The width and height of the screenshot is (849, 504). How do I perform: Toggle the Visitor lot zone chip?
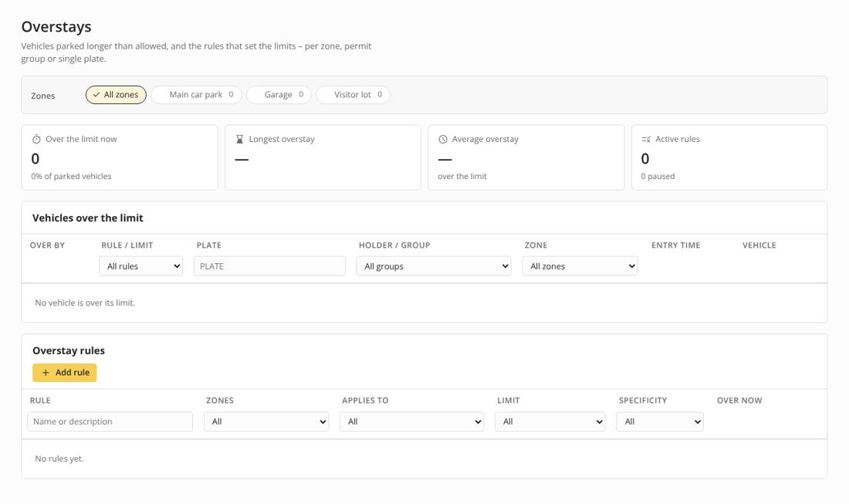pyautogui.click(x=353, y=95)
